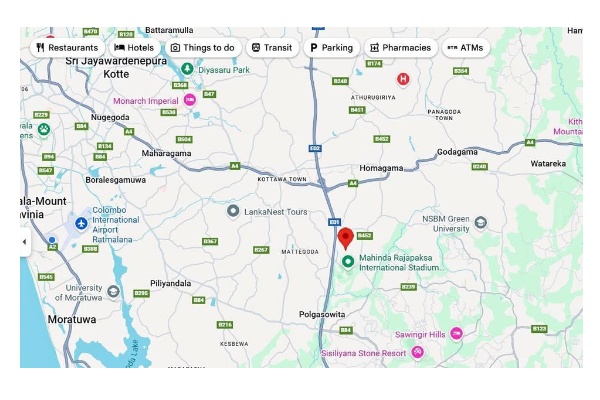The height and width of the screenshot is (400, 600).
Task: Select the Things to do chip
Action: pos(203,48)
